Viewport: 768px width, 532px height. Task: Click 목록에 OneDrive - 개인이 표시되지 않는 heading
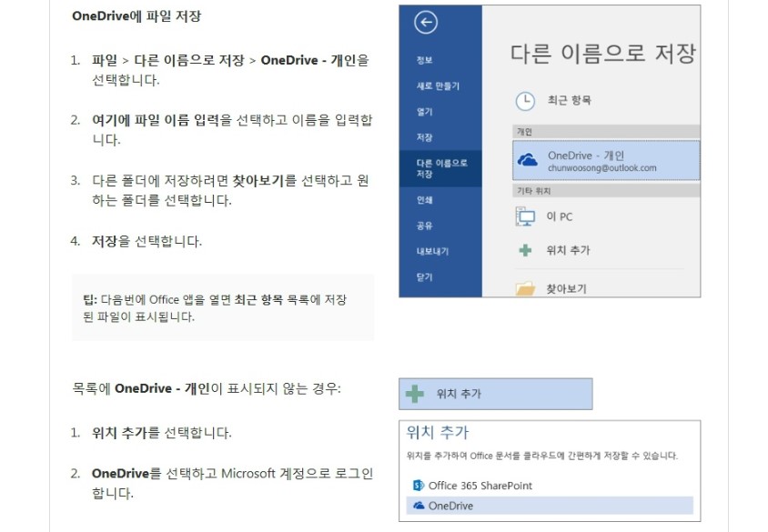click(207, 388)
